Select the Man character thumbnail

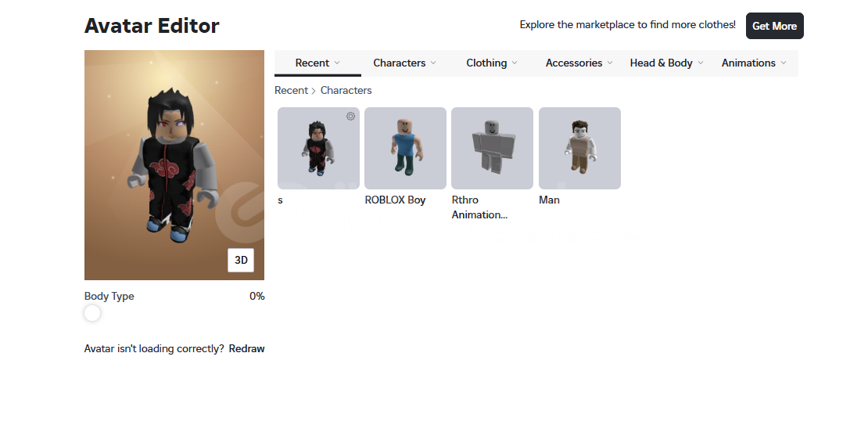pyautogui.click(x=579, y=149)
